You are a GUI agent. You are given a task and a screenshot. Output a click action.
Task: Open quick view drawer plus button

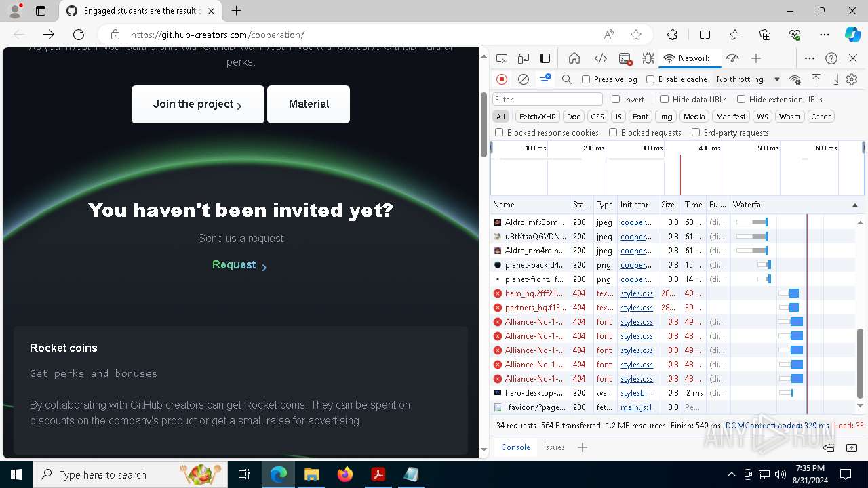click(583, 447)
